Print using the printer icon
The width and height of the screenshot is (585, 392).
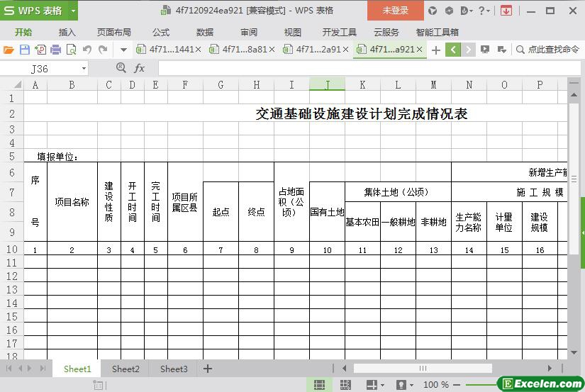pos(55,50)
